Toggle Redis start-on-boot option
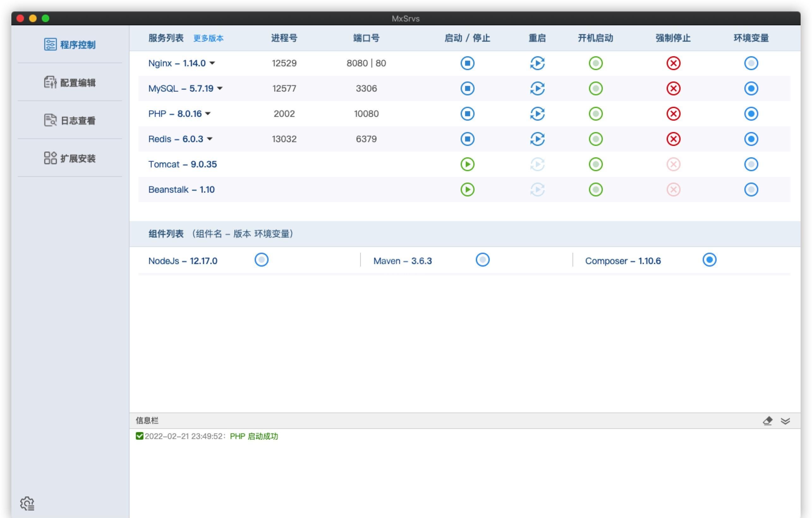812x518 pixels. [x=596, y=139]
